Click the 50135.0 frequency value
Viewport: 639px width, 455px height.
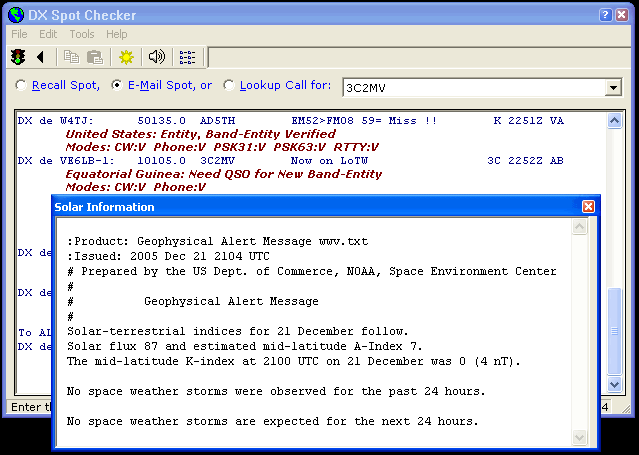point(161,121)
